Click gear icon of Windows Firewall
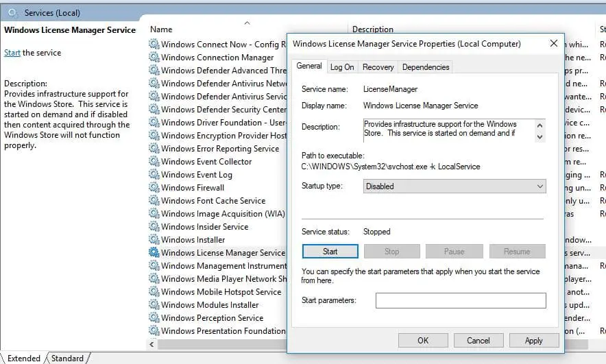This screenshot has height=364, width=606. pos(154,187)
